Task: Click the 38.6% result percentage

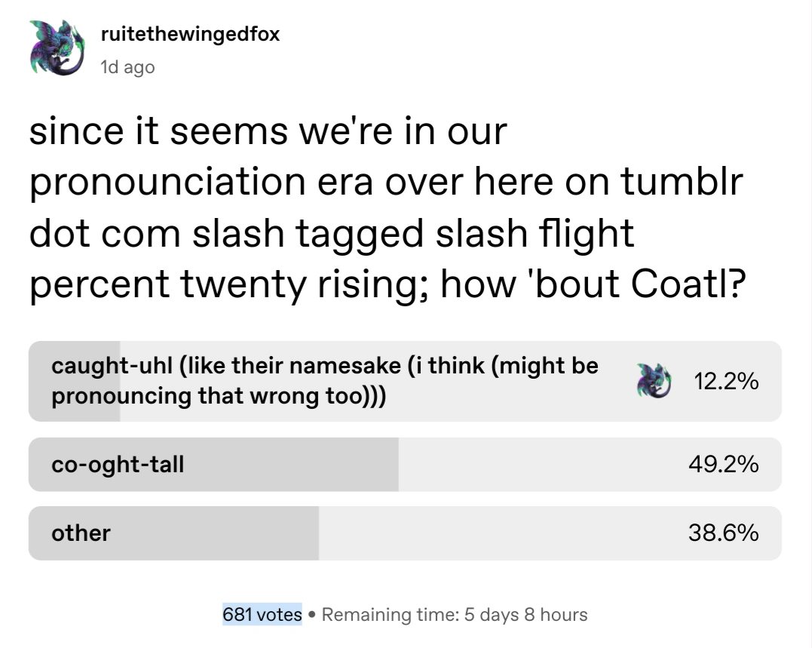Action: click(723, 533)
